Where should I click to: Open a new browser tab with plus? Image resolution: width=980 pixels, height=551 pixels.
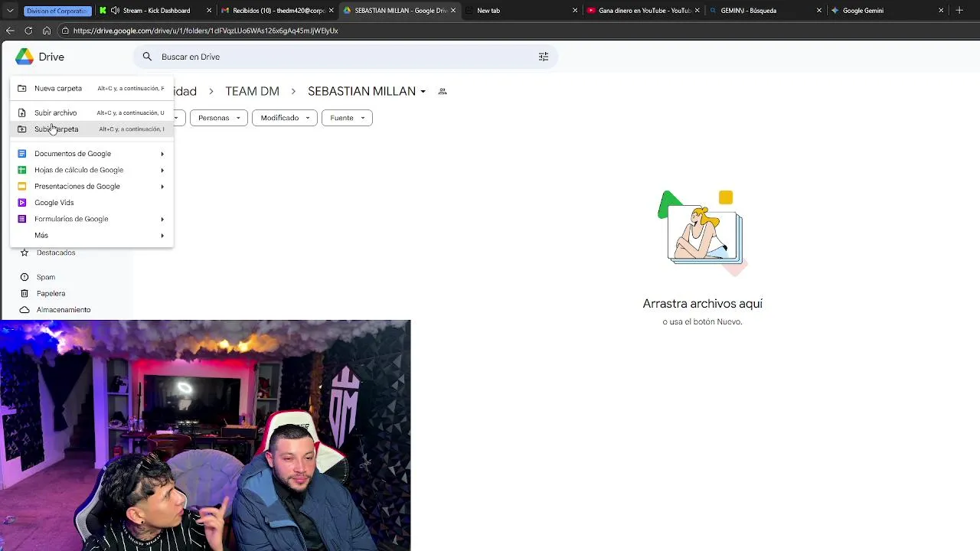[959, 11]
